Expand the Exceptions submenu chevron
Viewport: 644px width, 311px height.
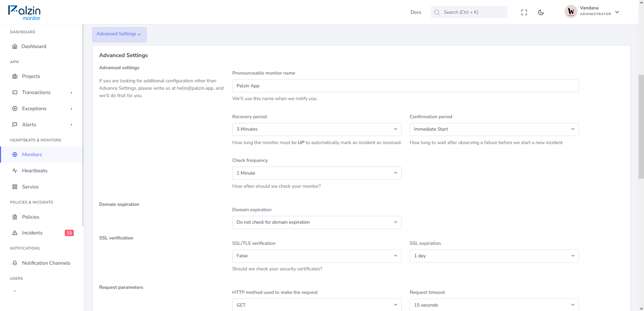pyautogui.click(x=71, y=109)
